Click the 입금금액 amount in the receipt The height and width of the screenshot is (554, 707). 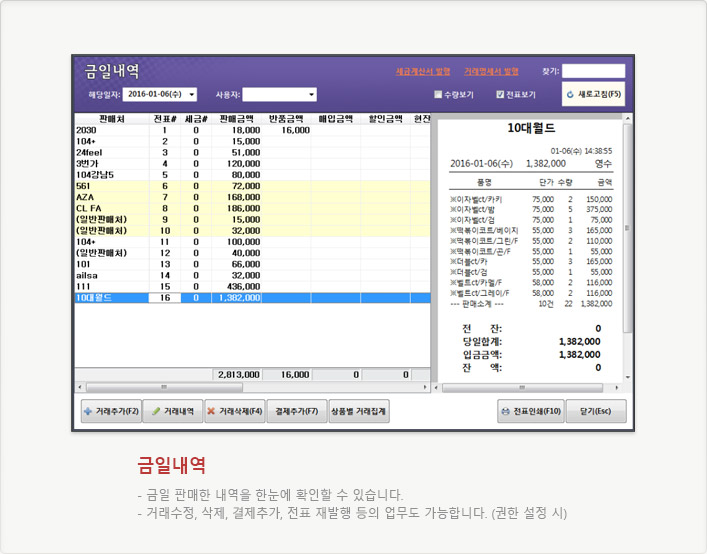pyautogui.click(x=579, y=355)
